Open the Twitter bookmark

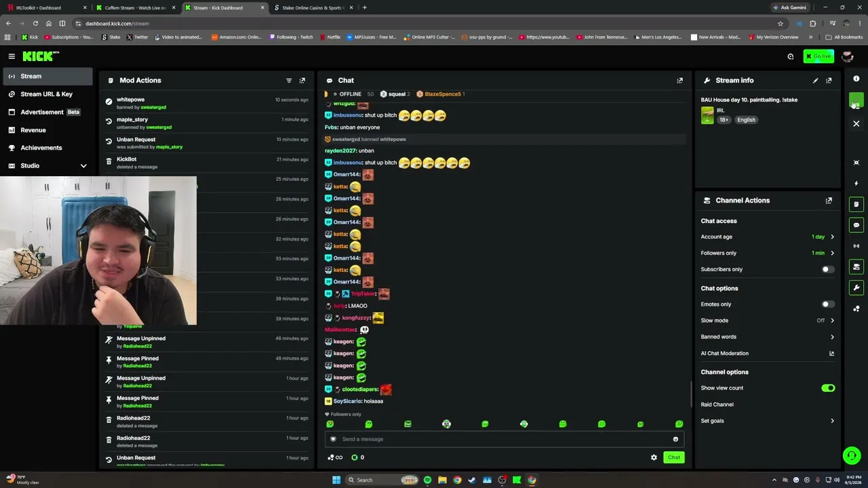click(138, 37)
